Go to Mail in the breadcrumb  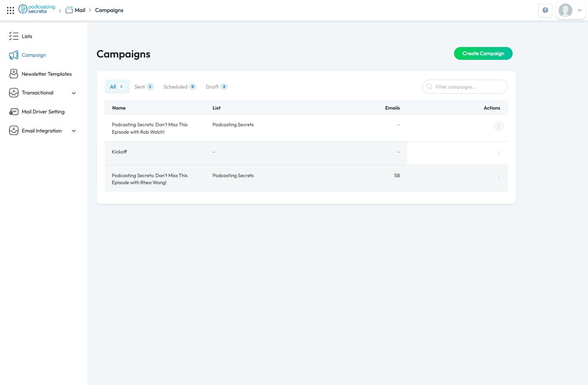pyautogui.click(x=80, y=10)
